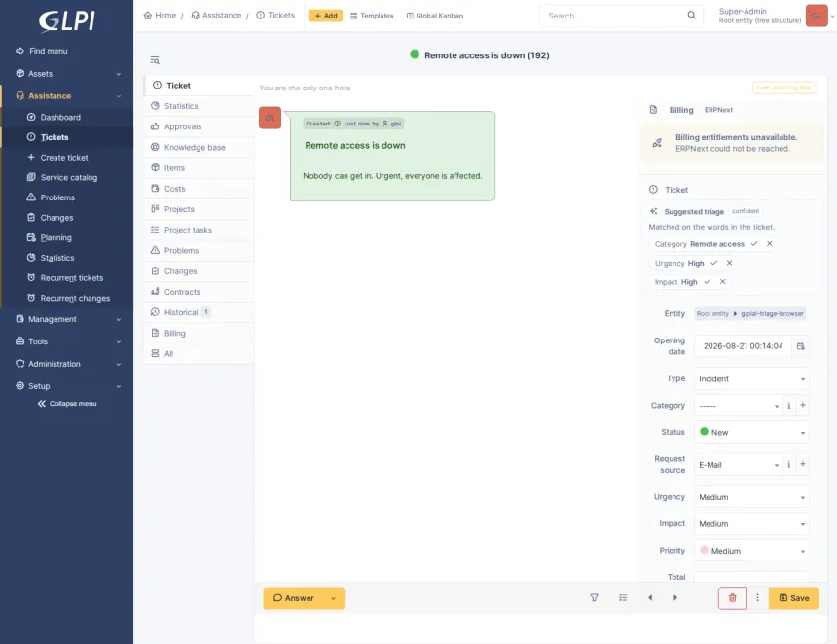837x644 pixels.
Task: Expand the Tools menu
Action: [x=68, y=341]
